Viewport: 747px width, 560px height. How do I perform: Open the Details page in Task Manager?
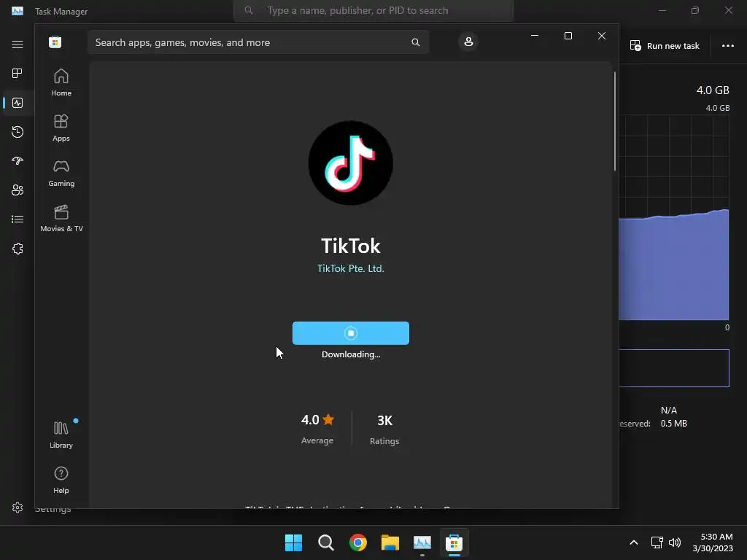[18, 219]
